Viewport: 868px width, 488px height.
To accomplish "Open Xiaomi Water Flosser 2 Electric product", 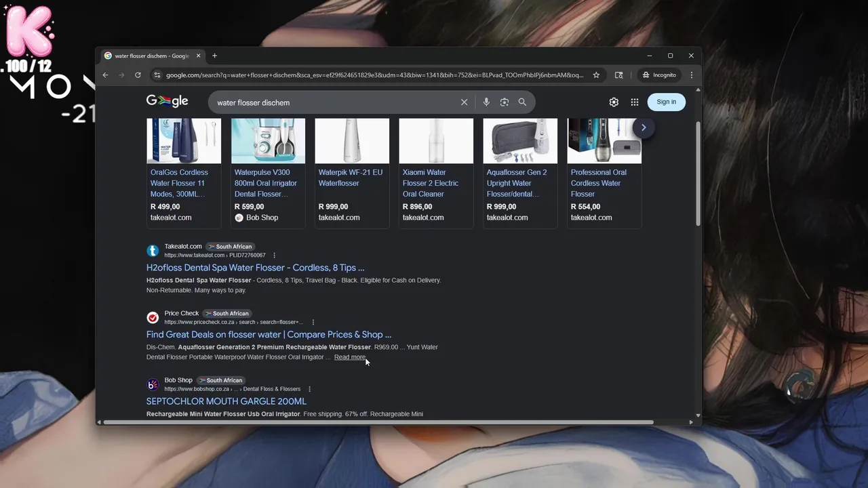I will click(431, 183).
